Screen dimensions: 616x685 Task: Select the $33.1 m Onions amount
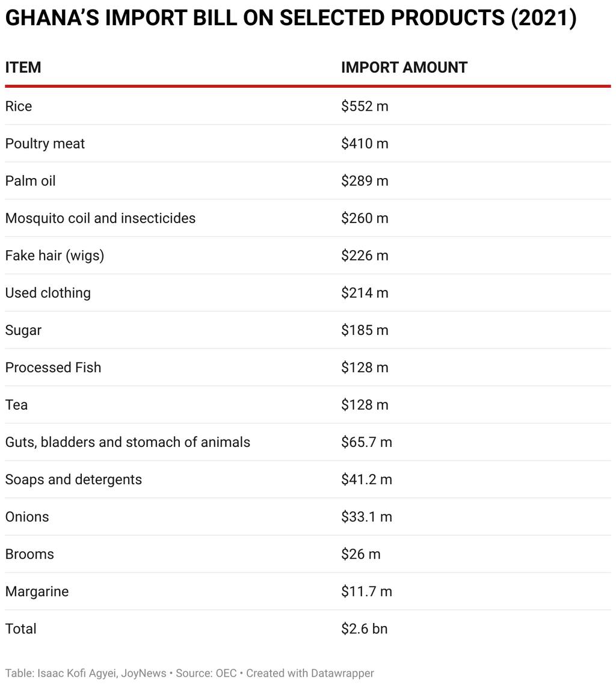366,517
